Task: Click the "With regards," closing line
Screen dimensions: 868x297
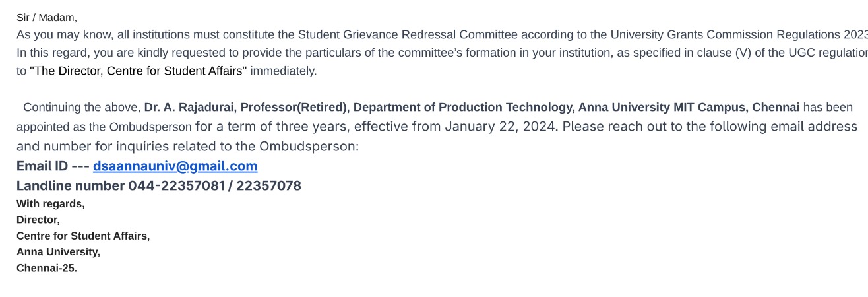Action: click(x=51, y=204)
